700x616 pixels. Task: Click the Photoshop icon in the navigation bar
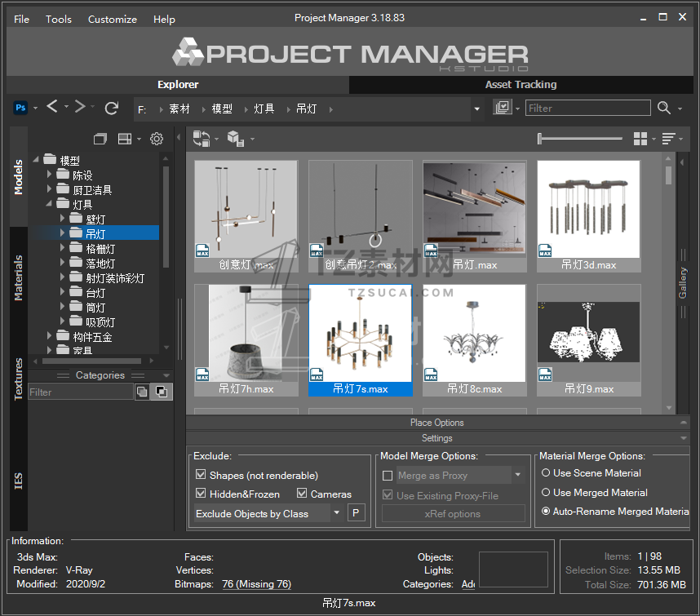tap(21, 108)
